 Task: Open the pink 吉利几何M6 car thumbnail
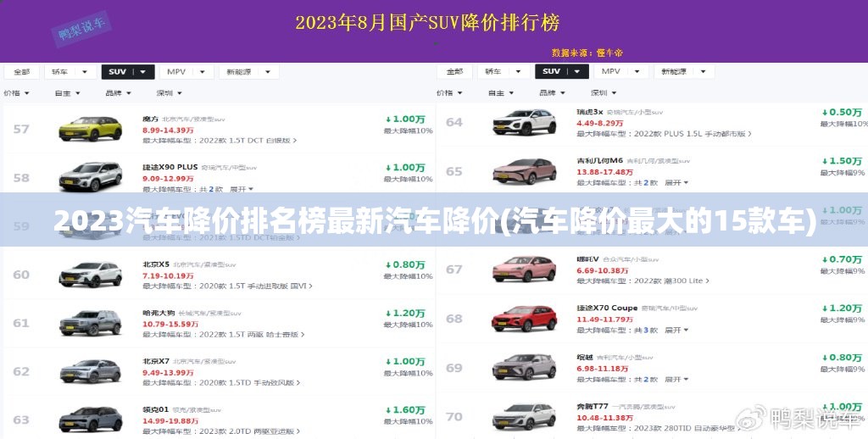pyautogui.click(x=524, y=171)
